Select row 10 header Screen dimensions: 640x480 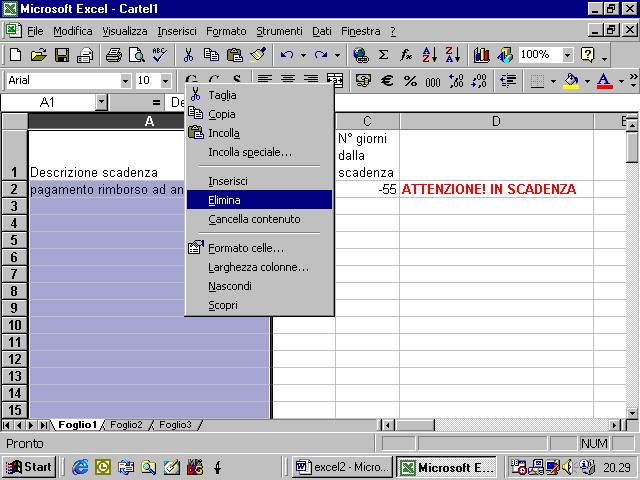pos(14,325)
